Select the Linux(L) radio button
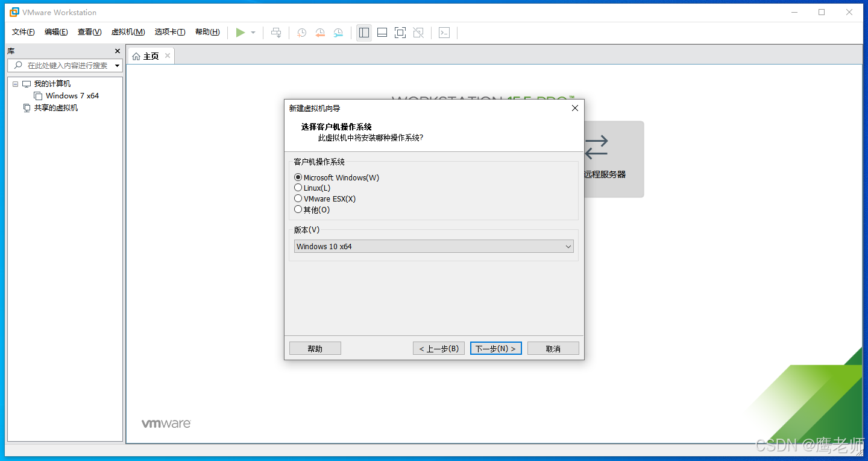The height and width of the screenshot is (461, 868). coord(298,188)
